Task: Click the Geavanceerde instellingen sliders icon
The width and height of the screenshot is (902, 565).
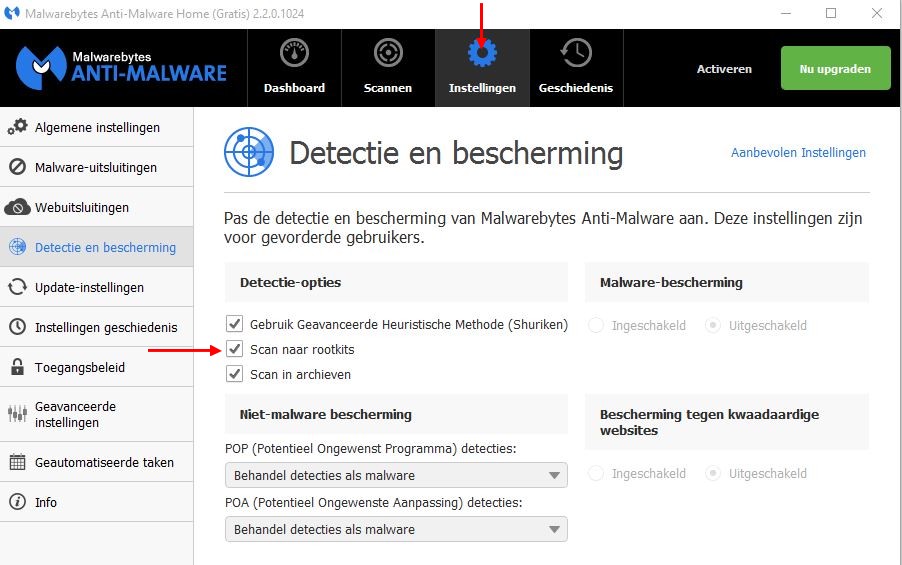Action: pyautogui.click(x=17, y=413)
